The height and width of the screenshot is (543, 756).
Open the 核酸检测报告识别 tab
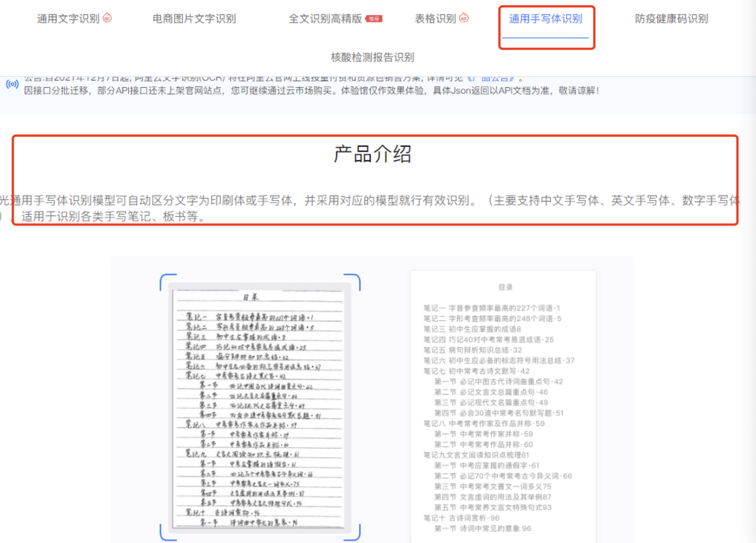(372, 57)
